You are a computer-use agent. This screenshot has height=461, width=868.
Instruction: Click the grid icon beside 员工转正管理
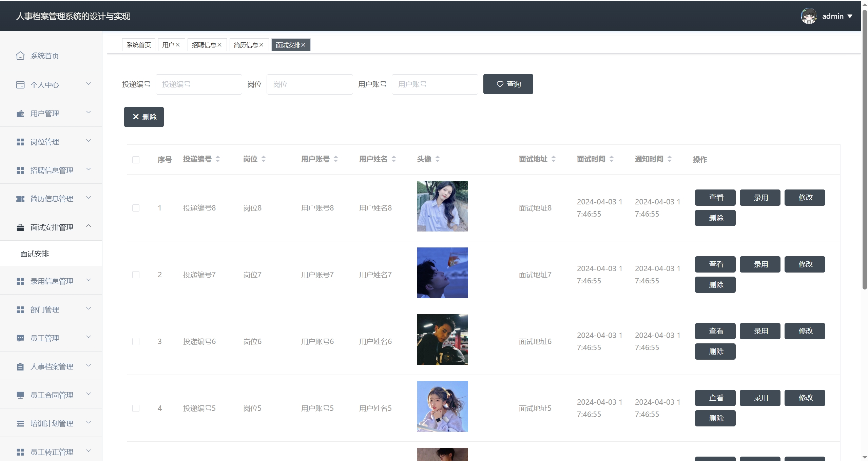(20, 452)
